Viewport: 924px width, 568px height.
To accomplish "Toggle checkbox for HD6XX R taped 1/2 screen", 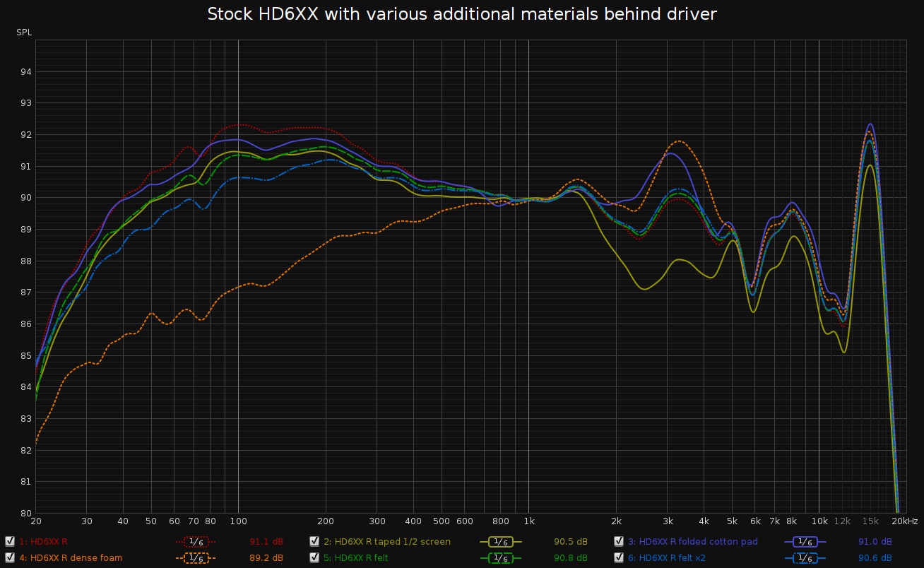I will coord(314,541).
